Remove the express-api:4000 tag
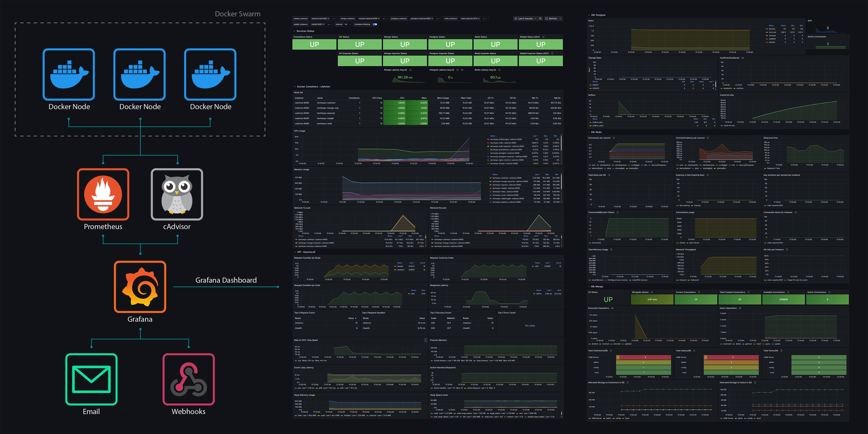The image size is (868, 434). tap(328, 19)
